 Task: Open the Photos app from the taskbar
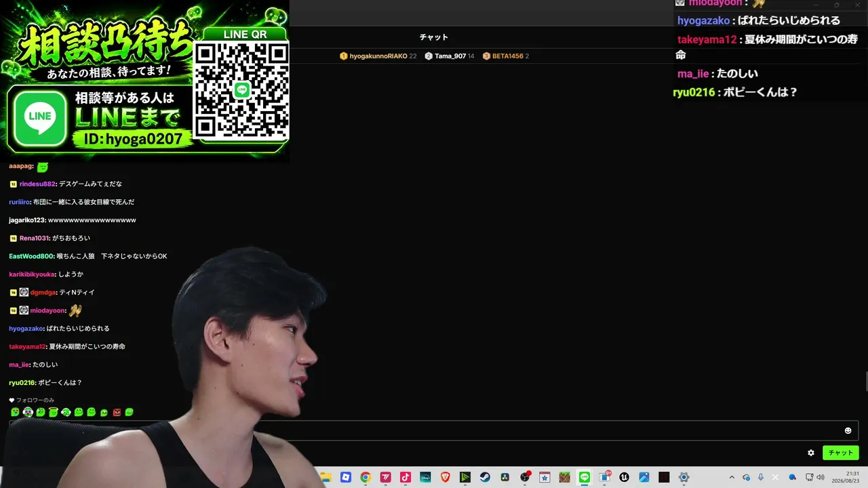(644, 477)
